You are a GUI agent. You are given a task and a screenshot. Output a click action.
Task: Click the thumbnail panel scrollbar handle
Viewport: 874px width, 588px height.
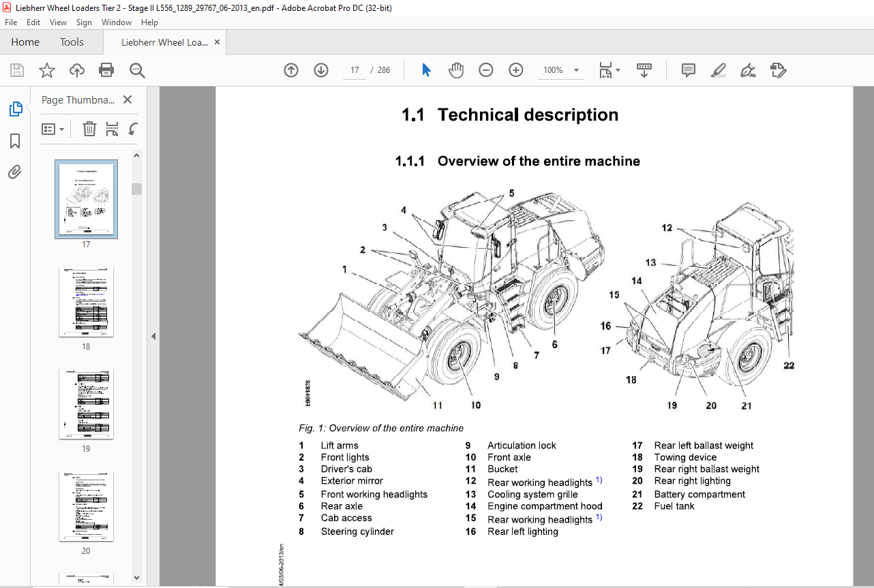pyautogui.click(x=137, y=189)
